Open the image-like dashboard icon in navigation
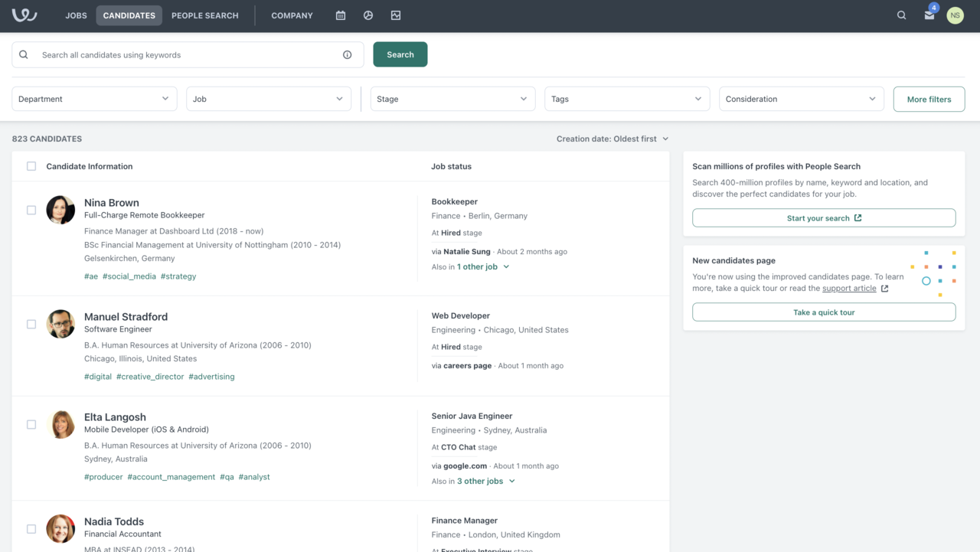The width and height of the screenshot is (980, 552). point(396,15)
